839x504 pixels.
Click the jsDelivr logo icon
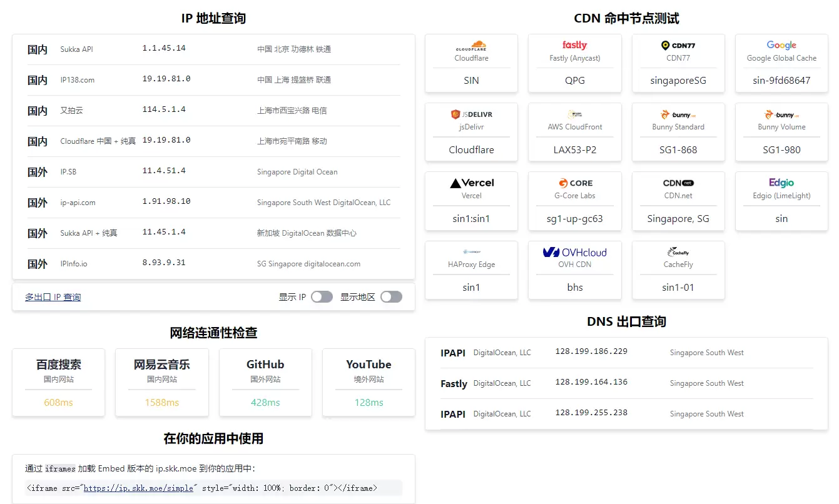[x=471, y=114]
